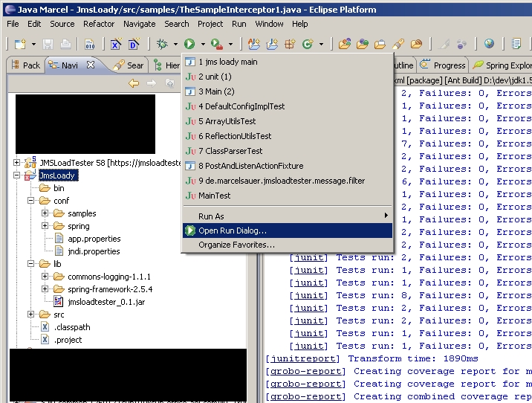Open the Run menu in menu bar
Viewport: 532px width, 403px height.
pyautogui.click(x=239, y=24)
